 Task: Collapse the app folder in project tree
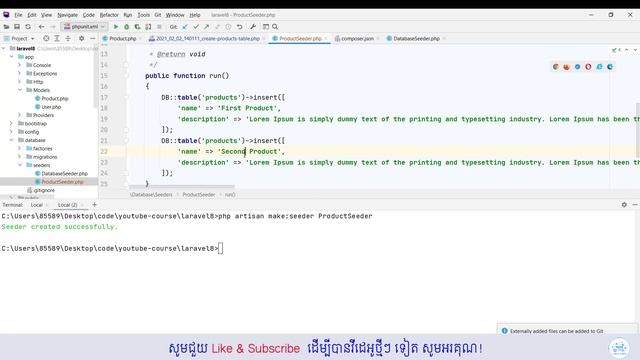click(x=11, y=57)
